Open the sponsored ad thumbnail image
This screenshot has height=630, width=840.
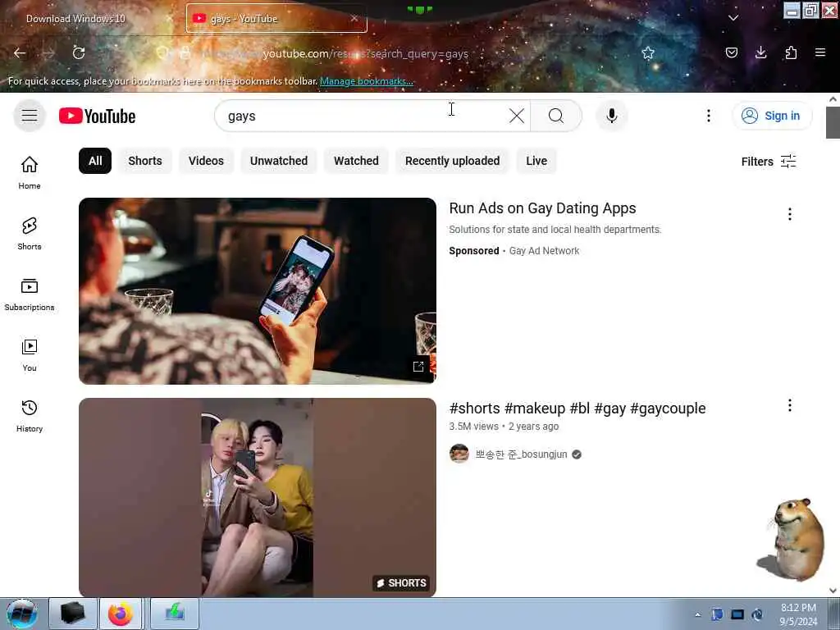(257, 291)
